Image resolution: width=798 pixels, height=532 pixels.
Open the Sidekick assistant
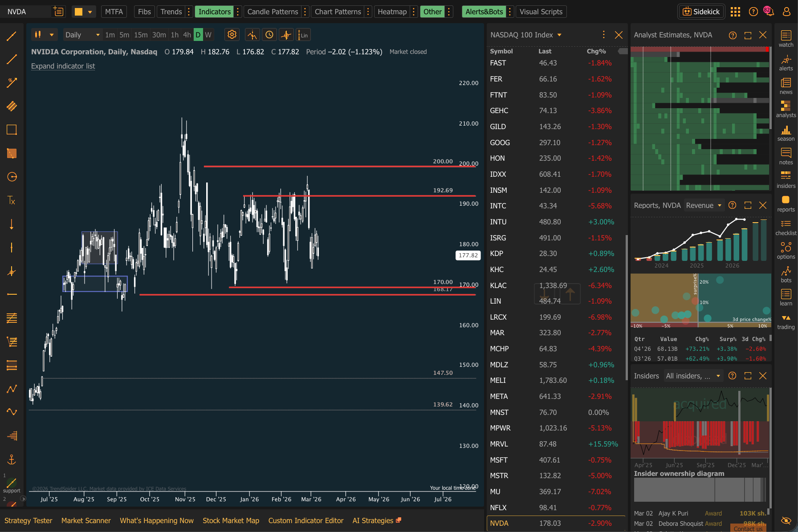point(701,12)
